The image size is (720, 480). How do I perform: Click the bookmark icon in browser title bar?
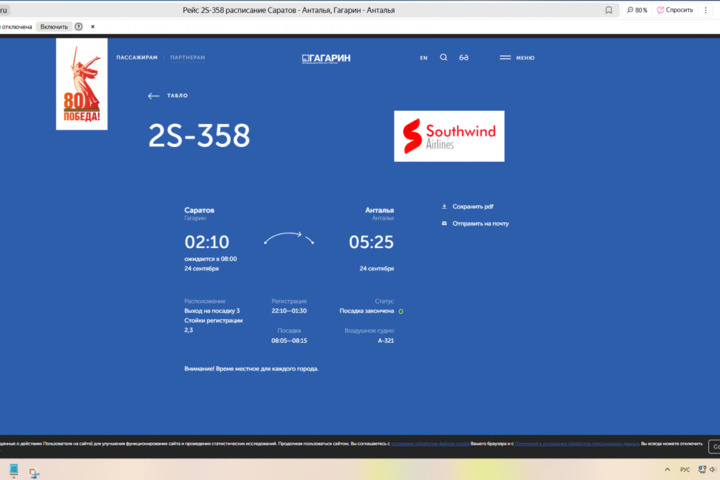click(609, 9)
